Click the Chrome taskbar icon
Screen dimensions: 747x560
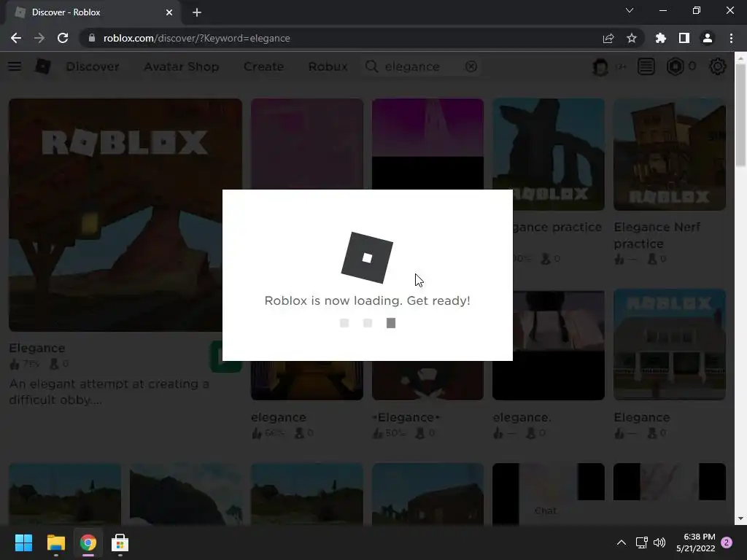88,542
